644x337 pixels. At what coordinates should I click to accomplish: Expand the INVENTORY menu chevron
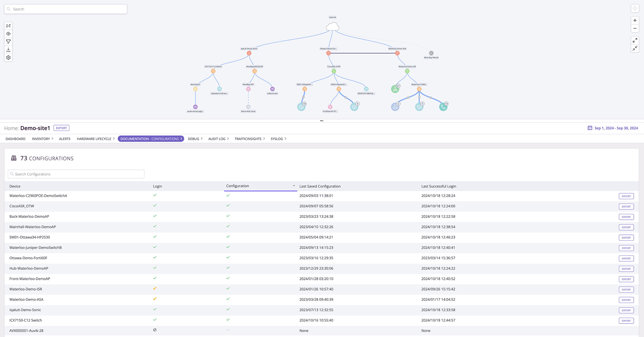(52, 139)
